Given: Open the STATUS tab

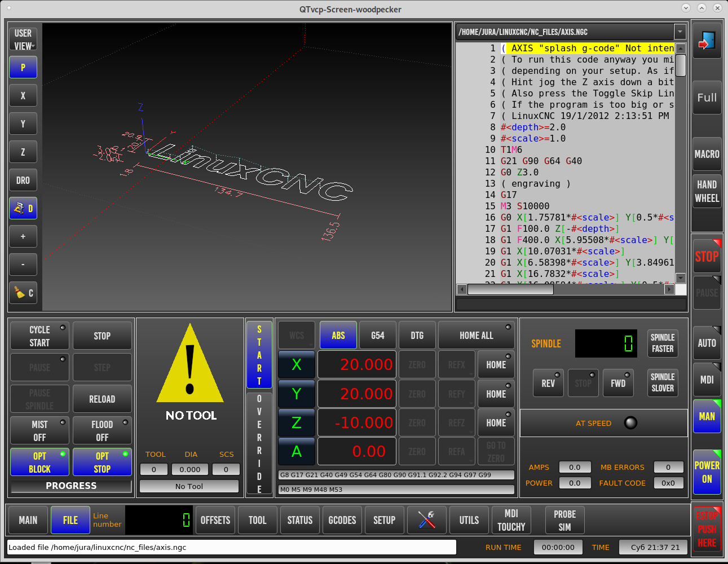Looking at the screenshot, I should (300, 519).
